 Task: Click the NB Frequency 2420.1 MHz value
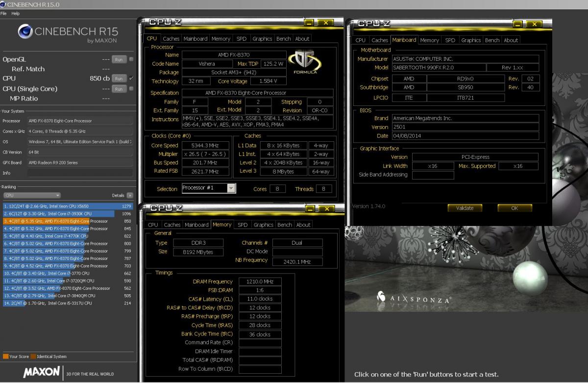point(297,262)
